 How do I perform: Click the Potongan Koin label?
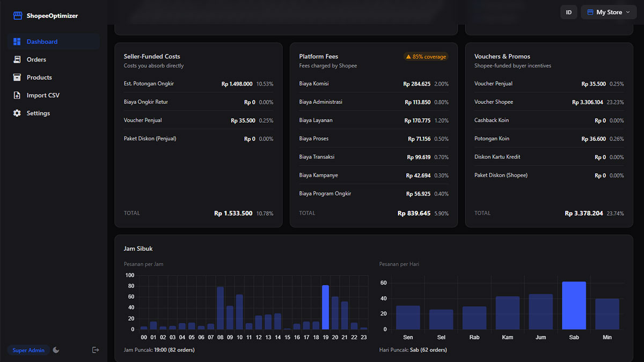point(492,138)
